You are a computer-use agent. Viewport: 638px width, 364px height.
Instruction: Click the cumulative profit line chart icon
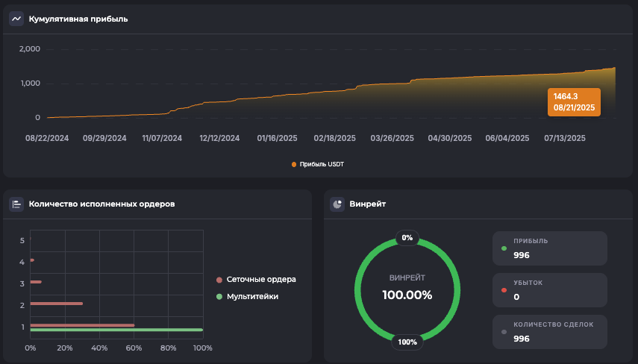pos(16,19)
